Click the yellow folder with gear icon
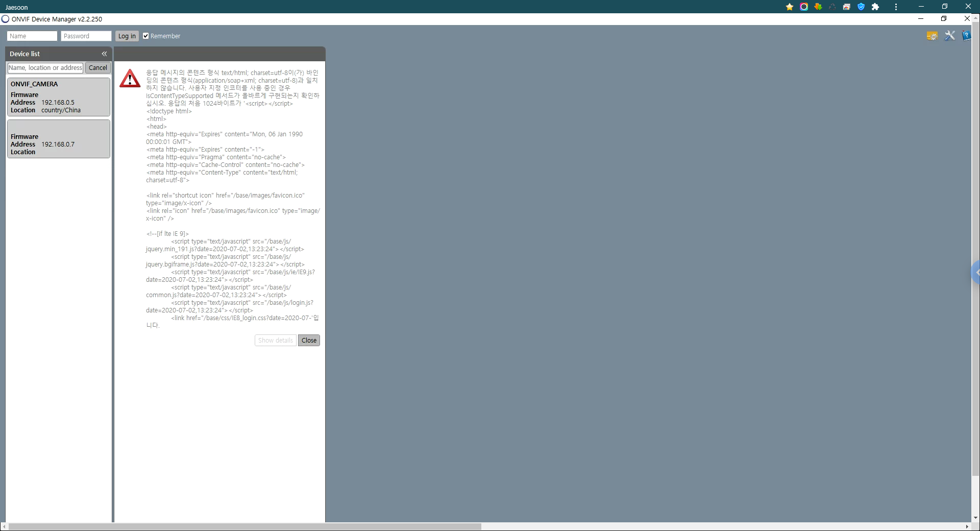 coord(932,36)
